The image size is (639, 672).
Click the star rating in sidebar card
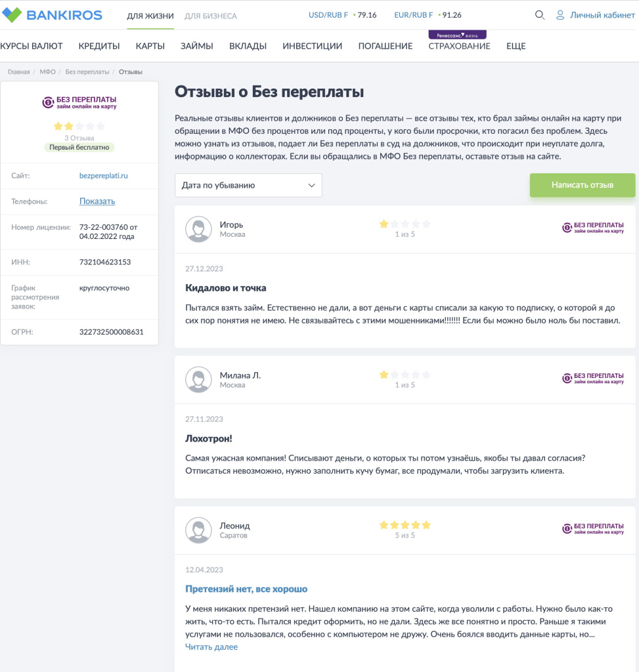(79, 126)
